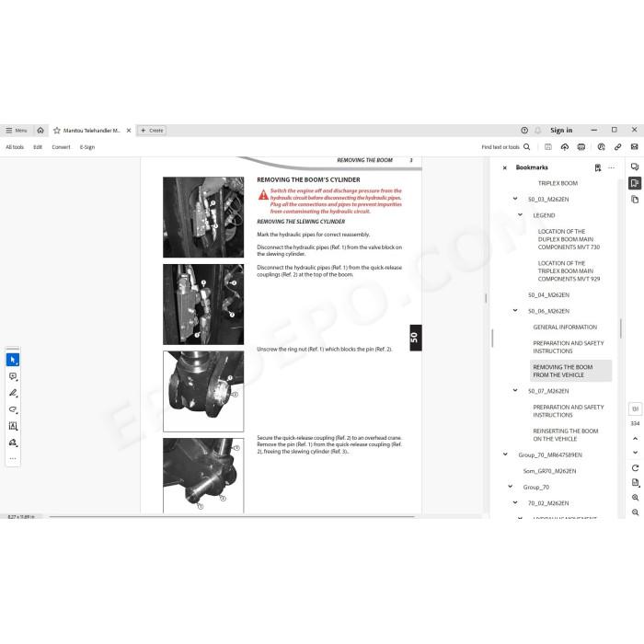Click the ring nut pin photo
The width and height of the screenshot is (644, 644).
203,391
